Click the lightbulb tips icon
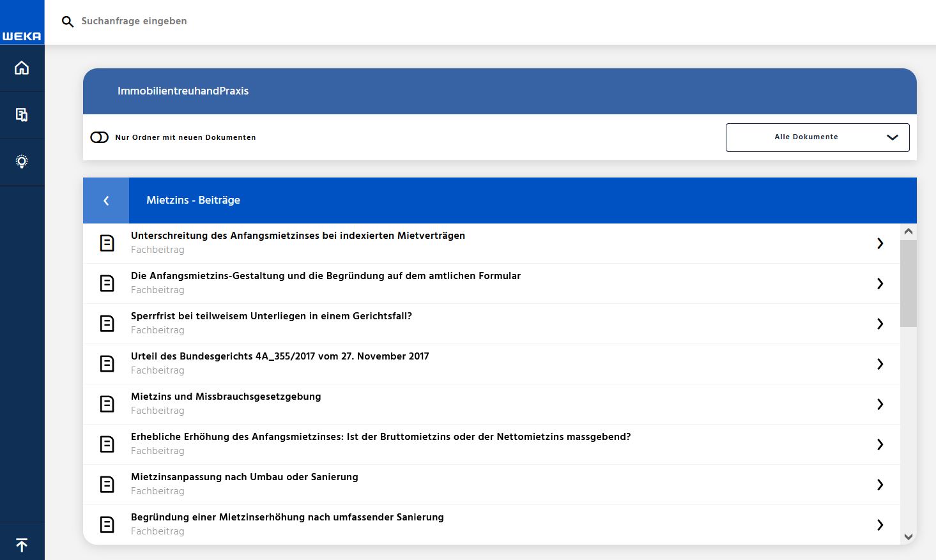This screenshot has height=560, width=936. click(x=22, y=162)
